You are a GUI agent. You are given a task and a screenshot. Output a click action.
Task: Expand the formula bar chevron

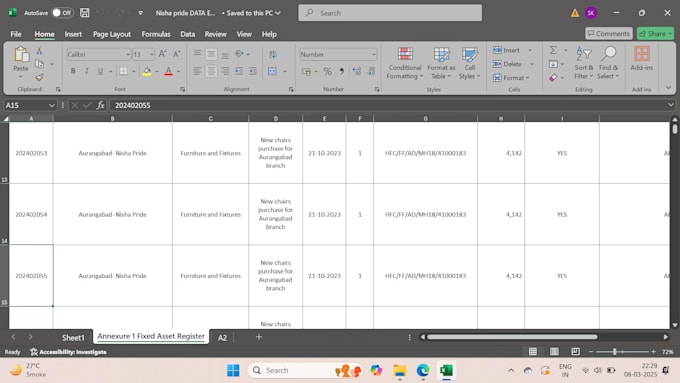(670, 105)
